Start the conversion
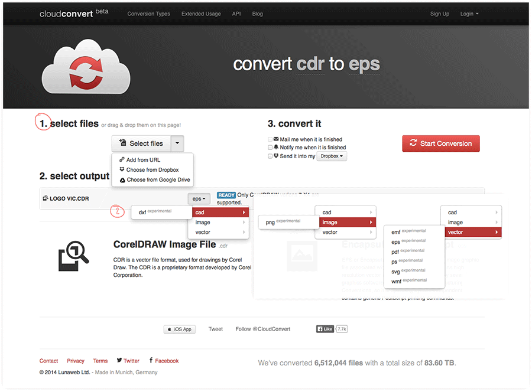This screenshot has width=532, height=392. [441, 143]
